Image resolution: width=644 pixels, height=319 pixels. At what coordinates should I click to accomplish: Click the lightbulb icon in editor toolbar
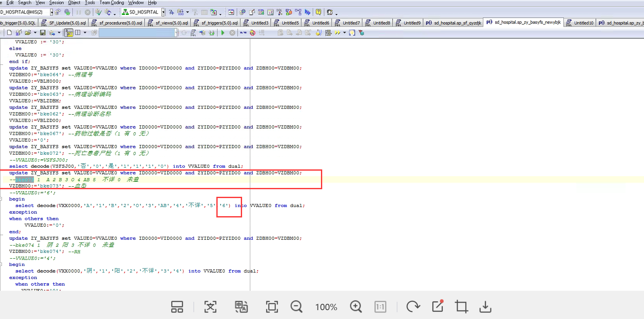pos(352,32)
